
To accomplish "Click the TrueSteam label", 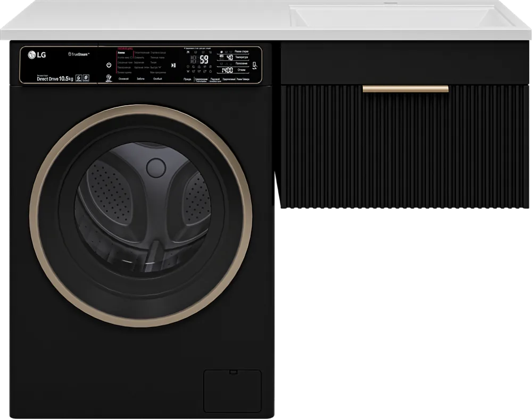I will click(x=79, y=54).
